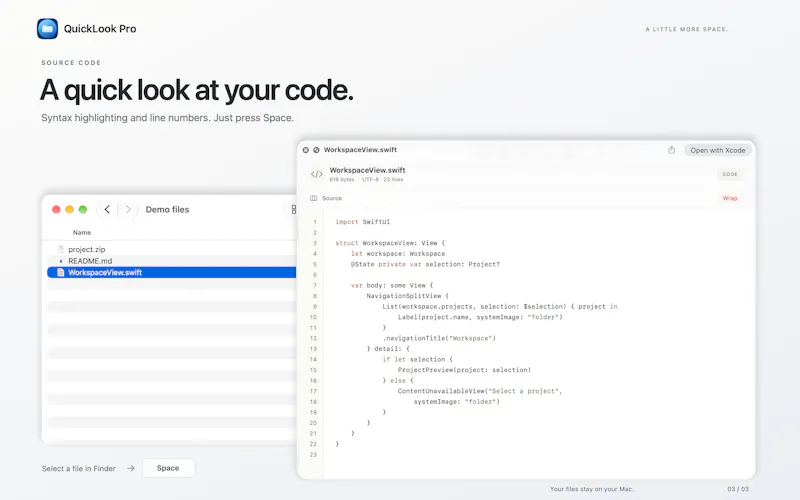The height and width of the screenshot is (500, 800).
Task: Click the QuickLook Pro app icon
Action: (x=47, y=29)
